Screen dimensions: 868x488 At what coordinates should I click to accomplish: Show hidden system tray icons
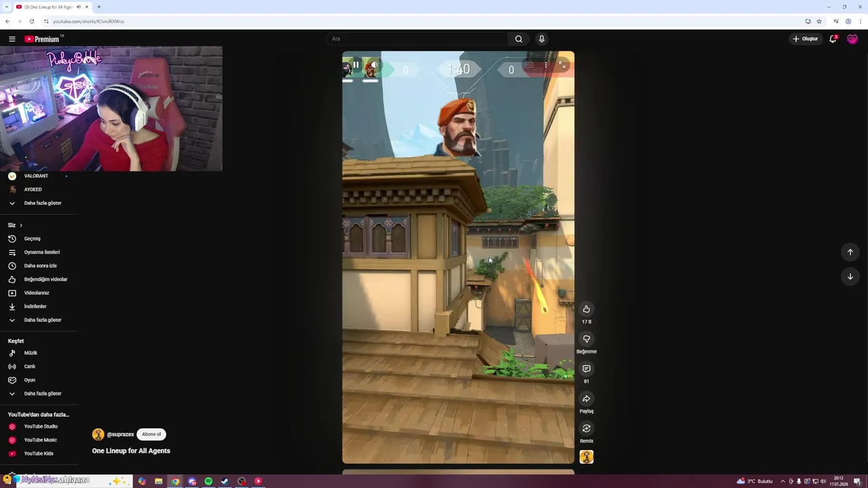pos(783,481)
